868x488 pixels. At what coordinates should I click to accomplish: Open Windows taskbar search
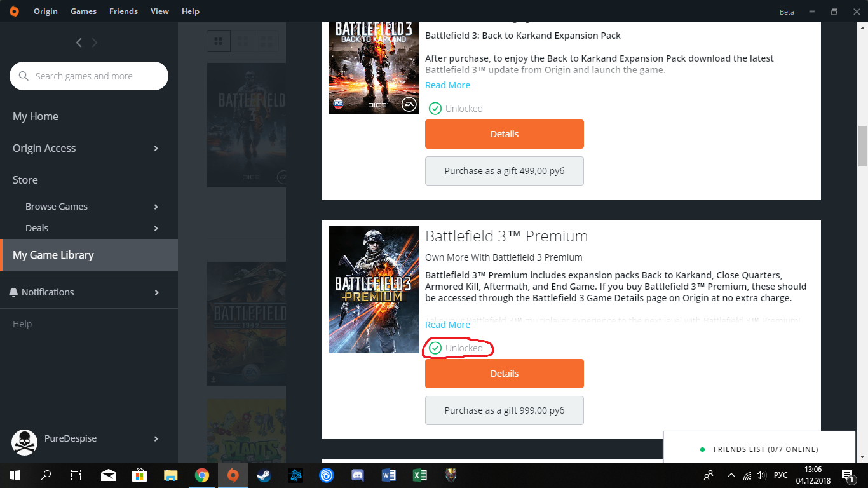46,475
